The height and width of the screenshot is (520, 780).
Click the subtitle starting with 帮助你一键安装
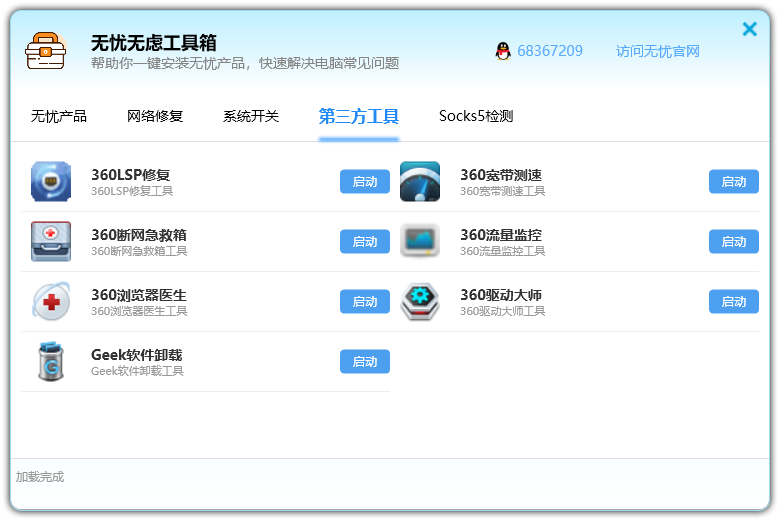[245, 63]
